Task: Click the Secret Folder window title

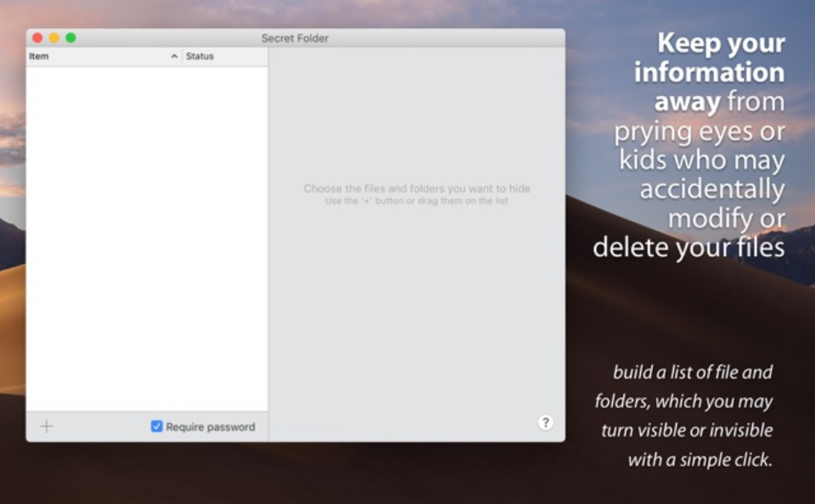Action: [295, 38]
